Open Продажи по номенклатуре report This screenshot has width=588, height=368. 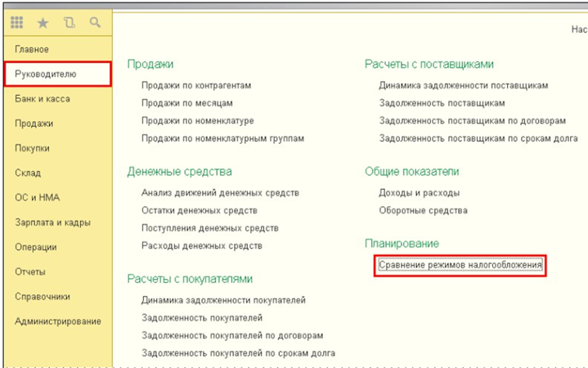tap(198, 121)
